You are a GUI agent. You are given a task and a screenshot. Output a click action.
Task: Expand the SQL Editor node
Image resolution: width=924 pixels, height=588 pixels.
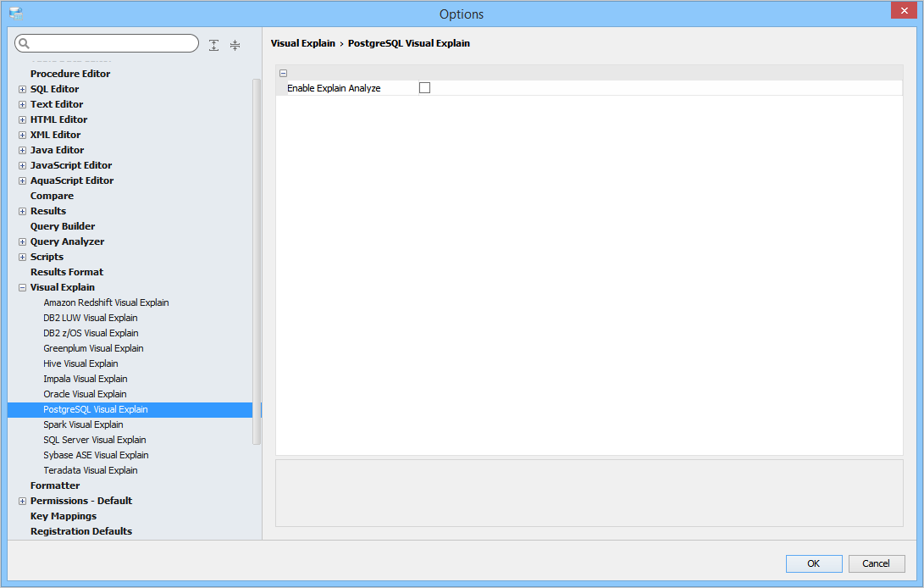coord(22,89)
